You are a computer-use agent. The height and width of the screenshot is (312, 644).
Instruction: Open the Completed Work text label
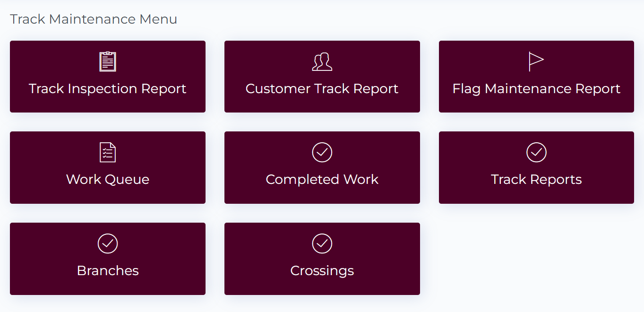click(x=322, y=180)
